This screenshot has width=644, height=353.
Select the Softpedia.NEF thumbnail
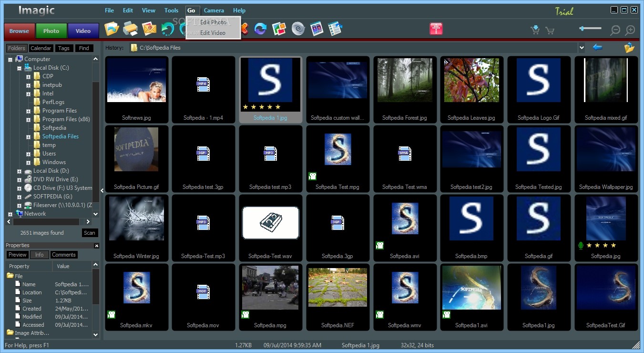click(337, 297)
